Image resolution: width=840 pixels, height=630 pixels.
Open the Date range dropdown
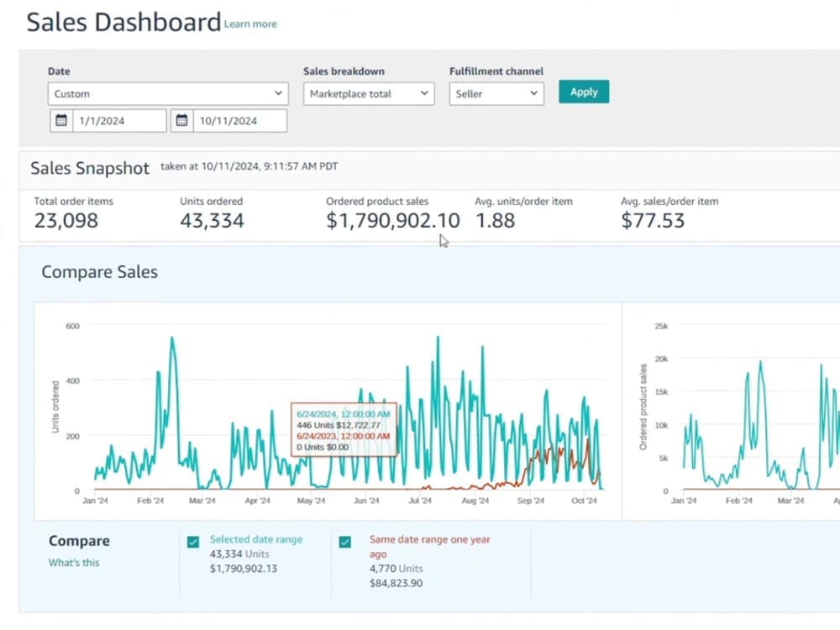point(168,94)
